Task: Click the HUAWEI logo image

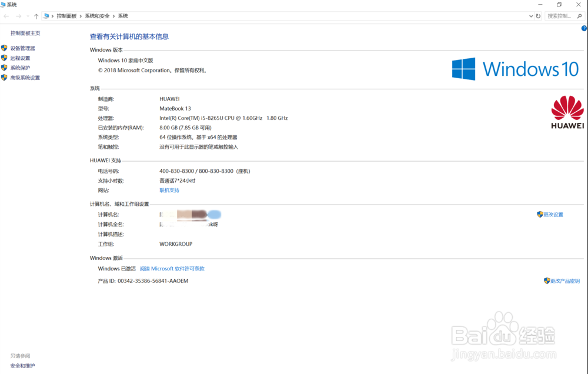Action: point(567,112)
